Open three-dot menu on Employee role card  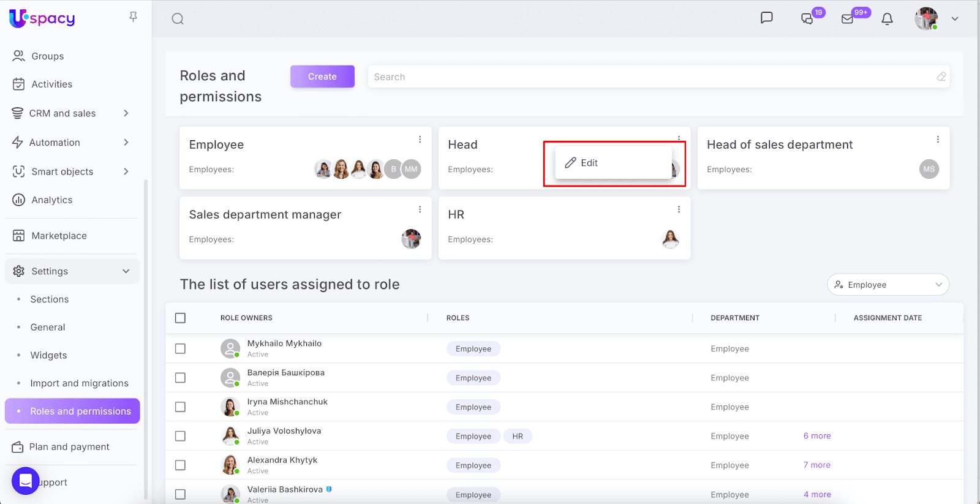[420, 140]
